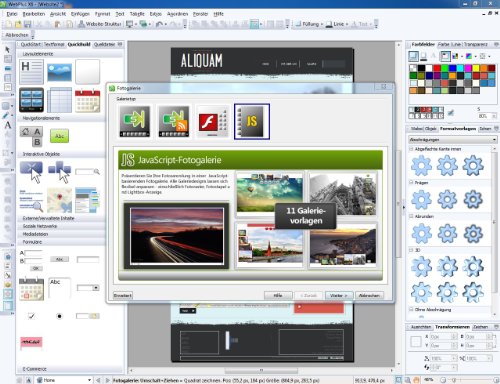Click the Website Struktur toolbar button
Image resolution: width=500 pixels, height=384 pixels.
(100, 24)
